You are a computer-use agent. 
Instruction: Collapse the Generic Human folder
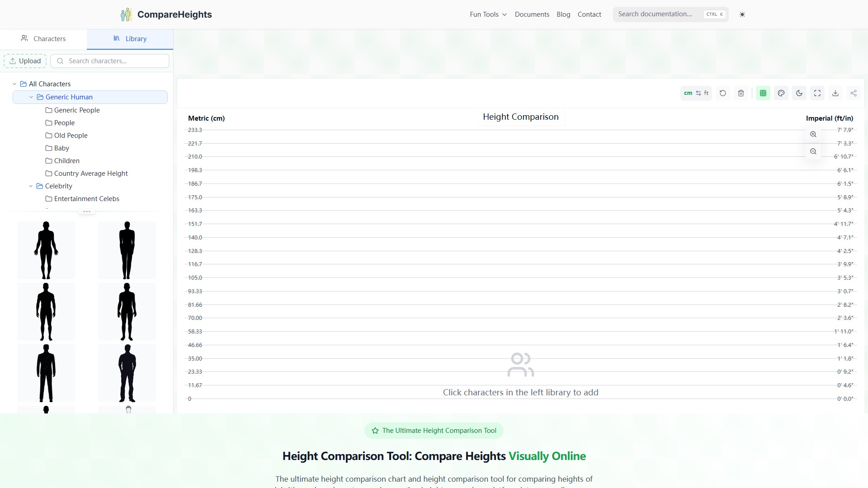tap(31, 97)
